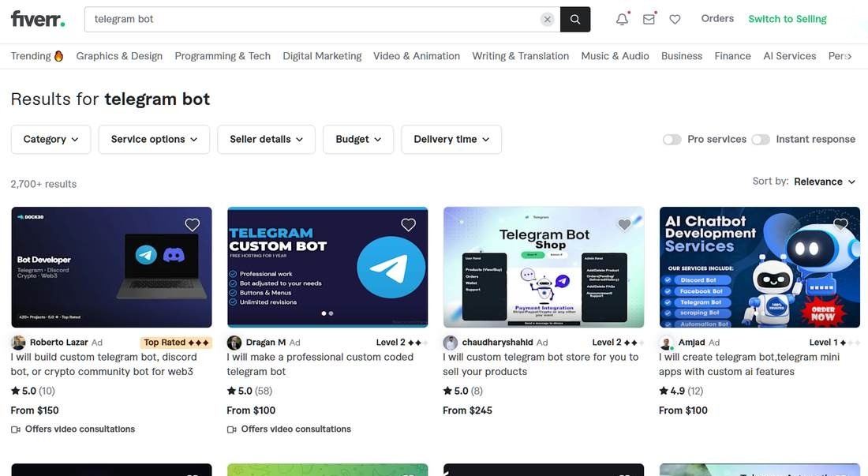
Task: Open Video & Animation category
Action: (417, 56)
